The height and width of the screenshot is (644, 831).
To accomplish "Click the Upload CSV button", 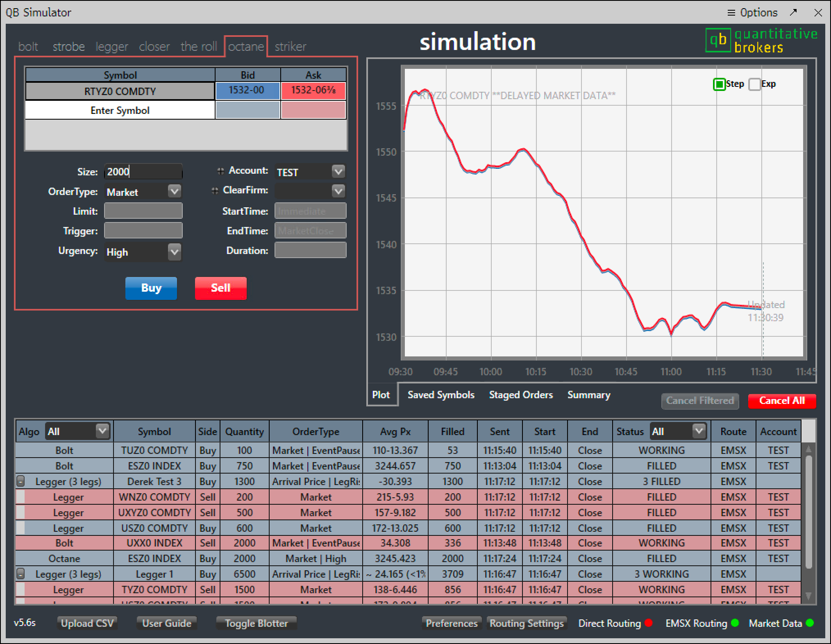I will (x=87, y=623).
